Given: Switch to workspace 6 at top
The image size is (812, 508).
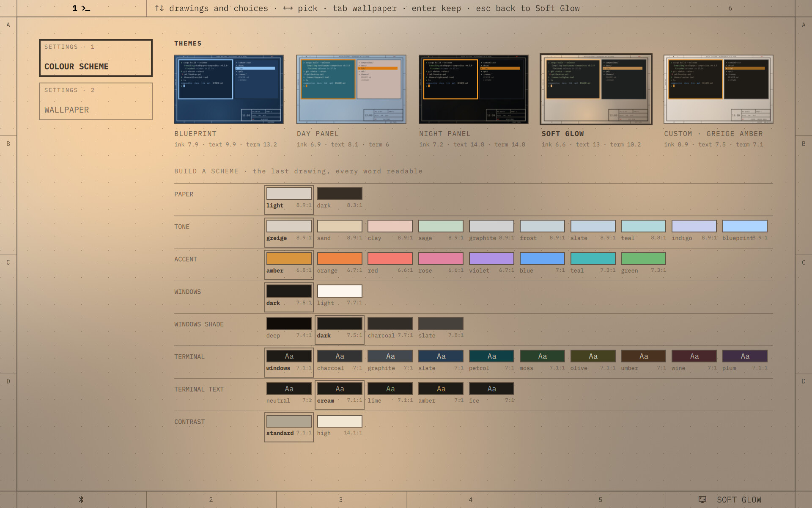Looking at the screenshot, I should (x=730, y=8).
